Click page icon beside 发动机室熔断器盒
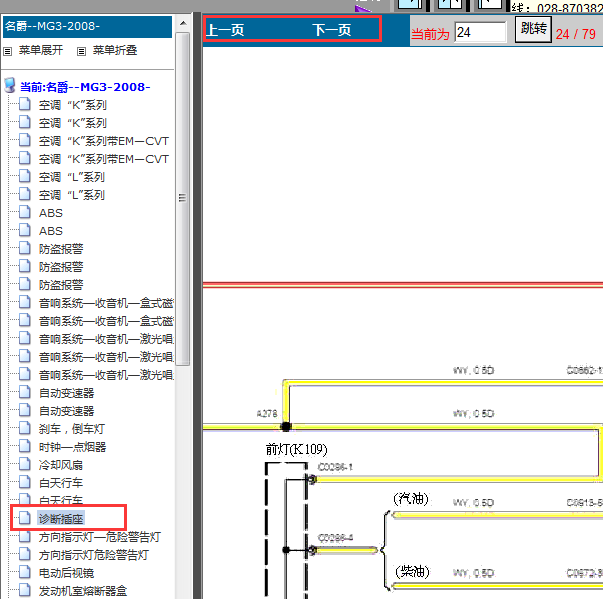This screenshot has height=599, width=603. tap(25, 590)
